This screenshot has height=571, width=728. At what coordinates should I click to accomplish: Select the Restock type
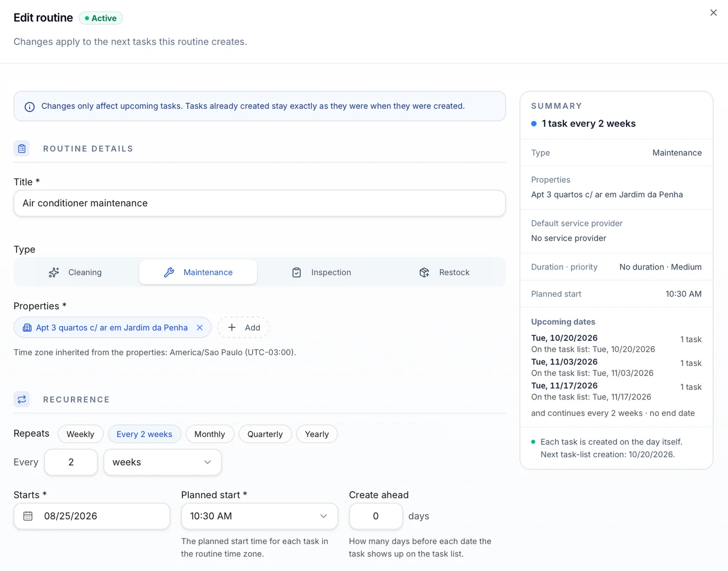pos(445,272)
